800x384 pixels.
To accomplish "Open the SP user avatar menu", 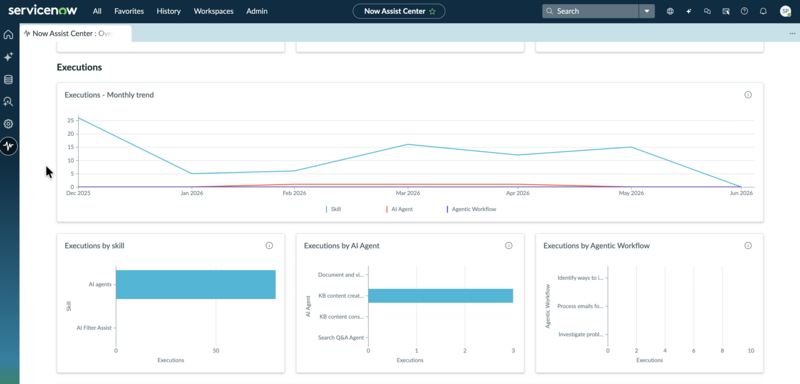I will pyautogui.click(x=785, y=11).
